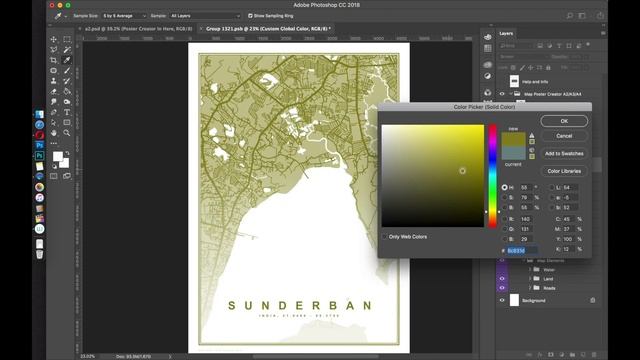The height and width of the screenshot is (360, 640).
Task: Expand the Roads folder
Action: click(530, 288)
